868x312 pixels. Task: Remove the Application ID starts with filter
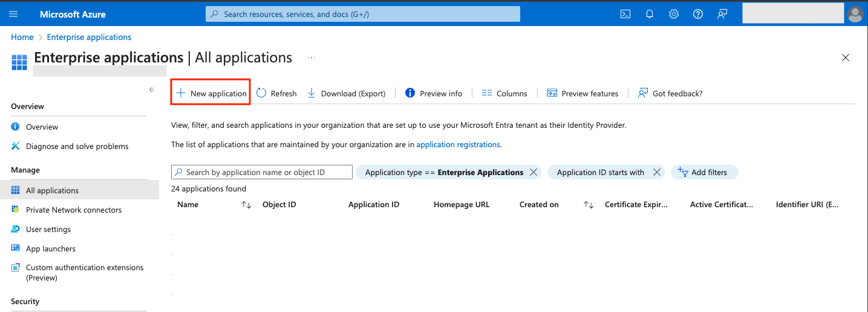tap(657, 172)
